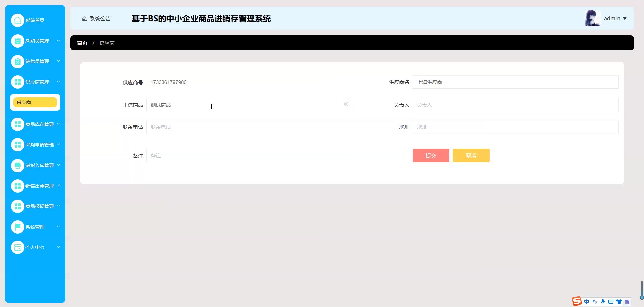The width and height of the screenshot is (644, 307).
Task: Click 供应商 in the breadcrumb bar
Action: (107, 43)
